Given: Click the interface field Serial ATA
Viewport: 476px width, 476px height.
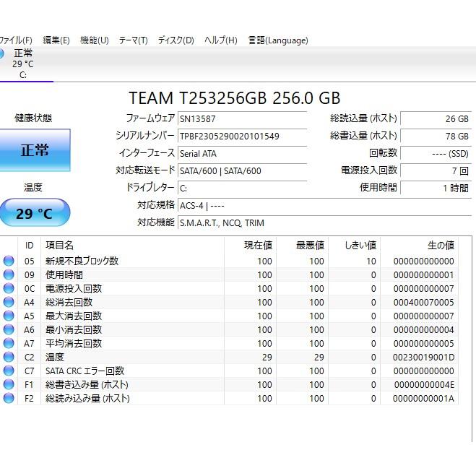Looking at the screenshot, I should (242, 153).
